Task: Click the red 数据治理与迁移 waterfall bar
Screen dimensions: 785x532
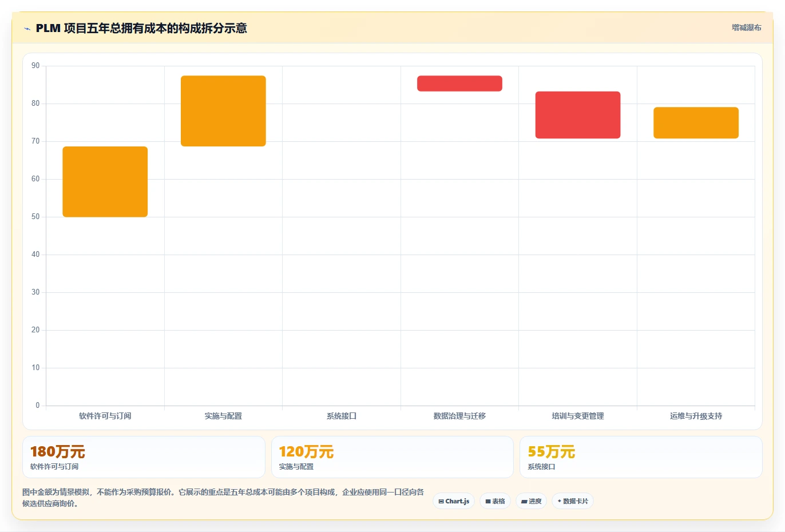Action: pos(459,84)
